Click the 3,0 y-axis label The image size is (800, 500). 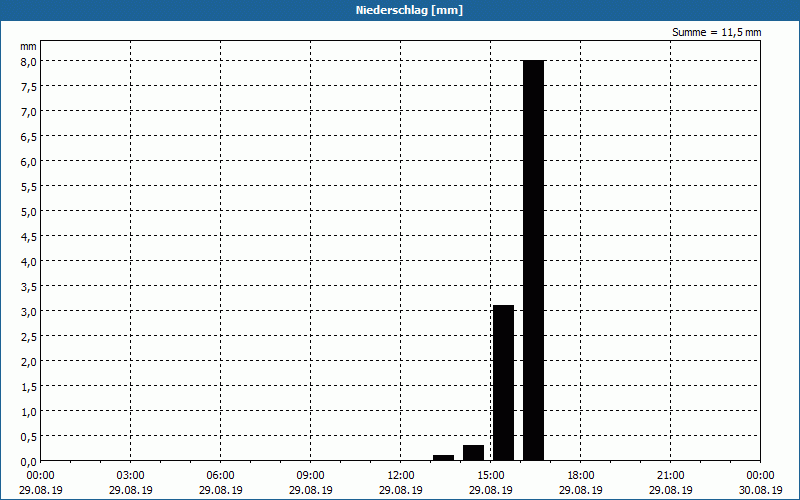point(29,311)
